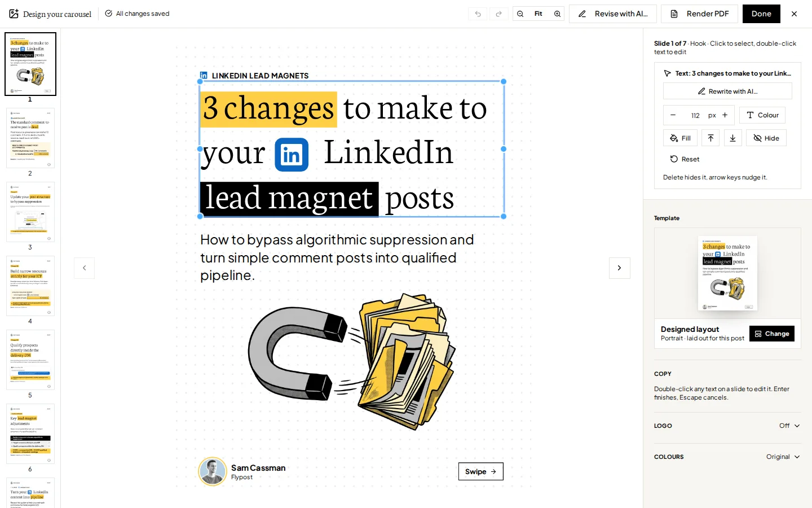Open Revise with AI
812x508 pixels.
point(613,14)
